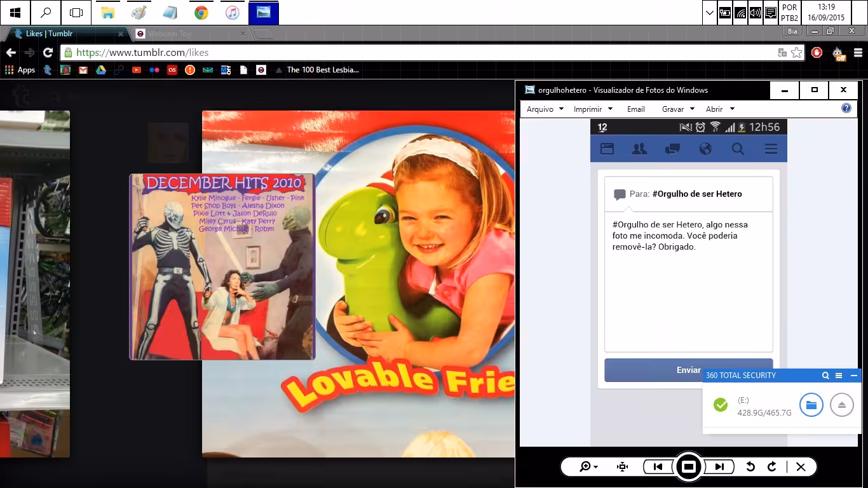Show the photo at actual size
868x488 pixels.
(x=622, y=467)
